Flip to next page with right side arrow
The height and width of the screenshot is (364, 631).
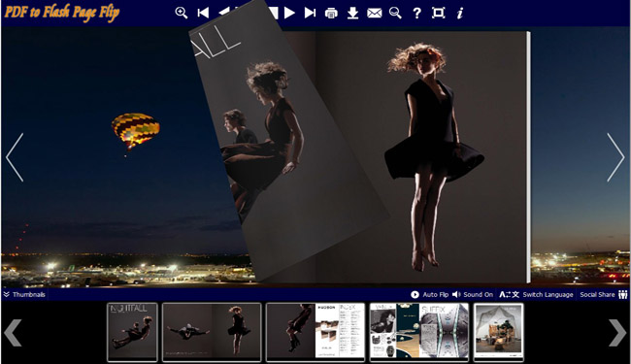click(x=615, y=157)
